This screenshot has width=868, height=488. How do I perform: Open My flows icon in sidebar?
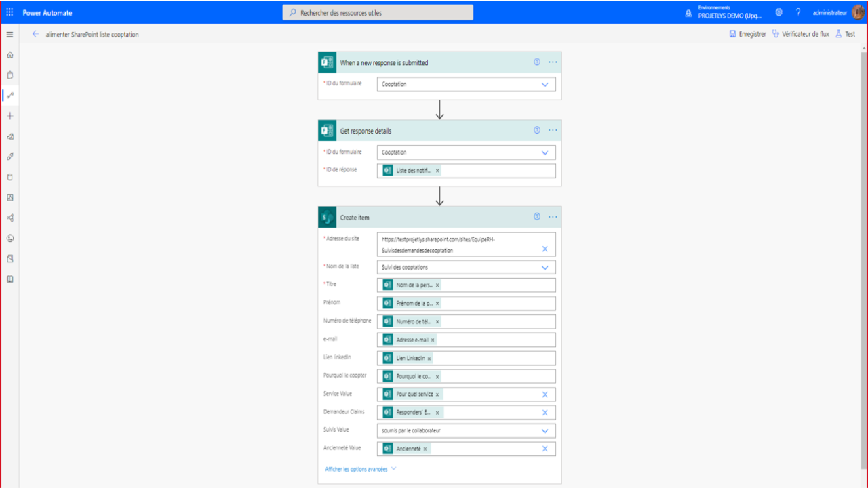[x=9, y=96]
